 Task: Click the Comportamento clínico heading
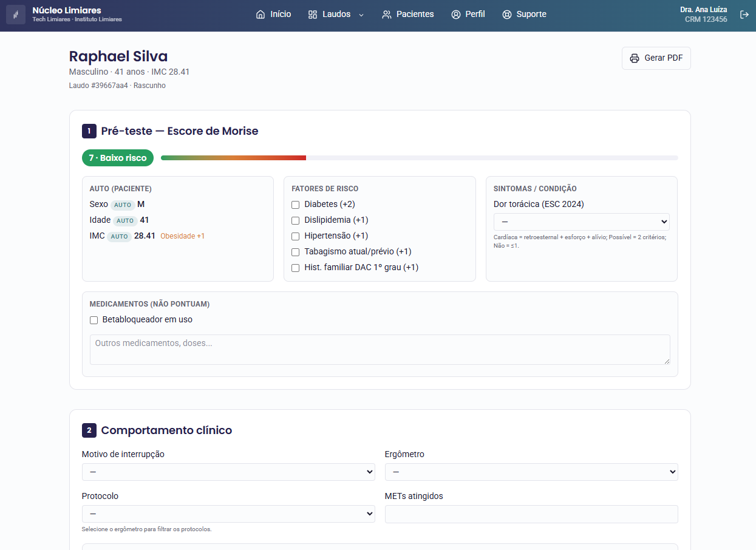(x=166, y=430)
